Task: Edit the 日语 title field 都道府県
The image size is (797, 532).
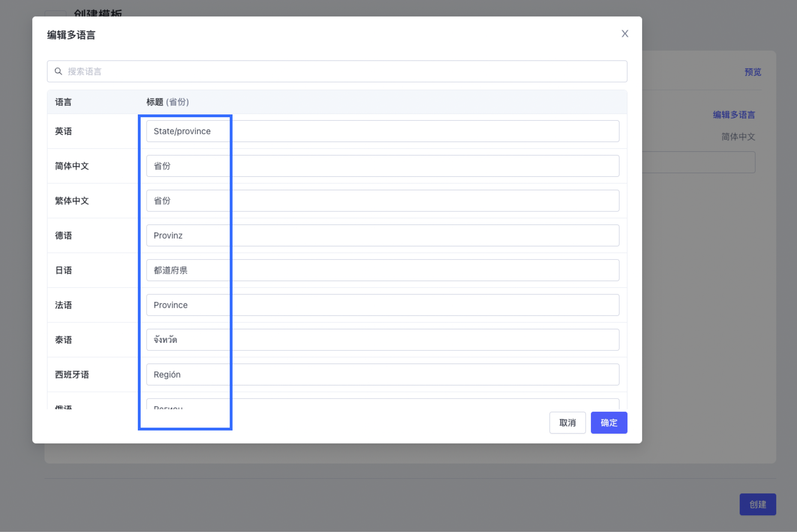Action: [383, 270]
